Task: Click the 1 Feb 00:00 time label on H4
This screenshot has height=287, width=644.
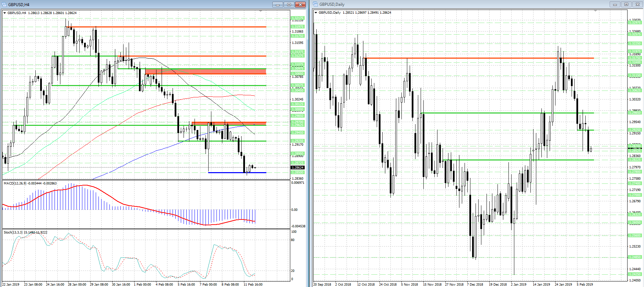Action: (x=142, y=284)
